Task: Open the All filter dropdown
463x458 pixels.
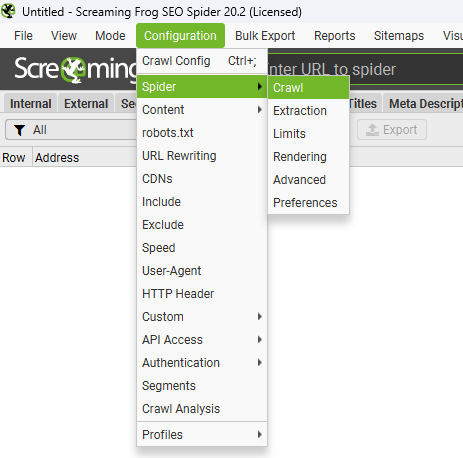Action: click(71, 130)
